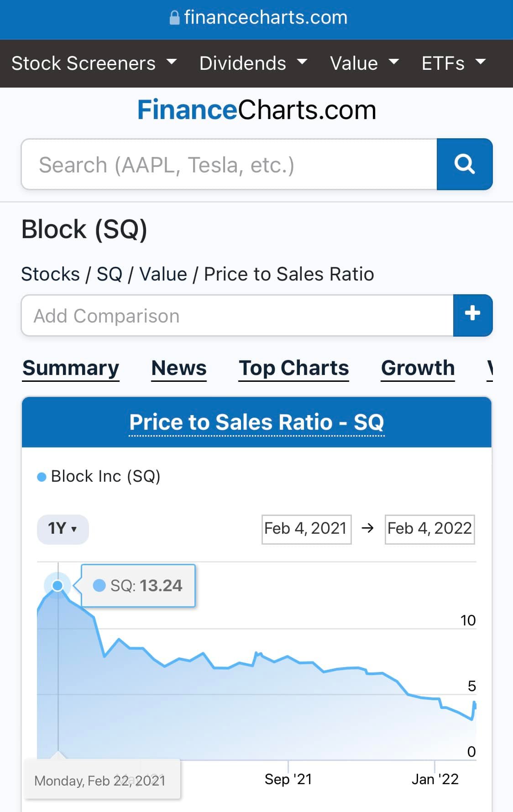Edit the Feb 4, 2021 start date
This screenshot has width=513, height=812.
(306, 529)
